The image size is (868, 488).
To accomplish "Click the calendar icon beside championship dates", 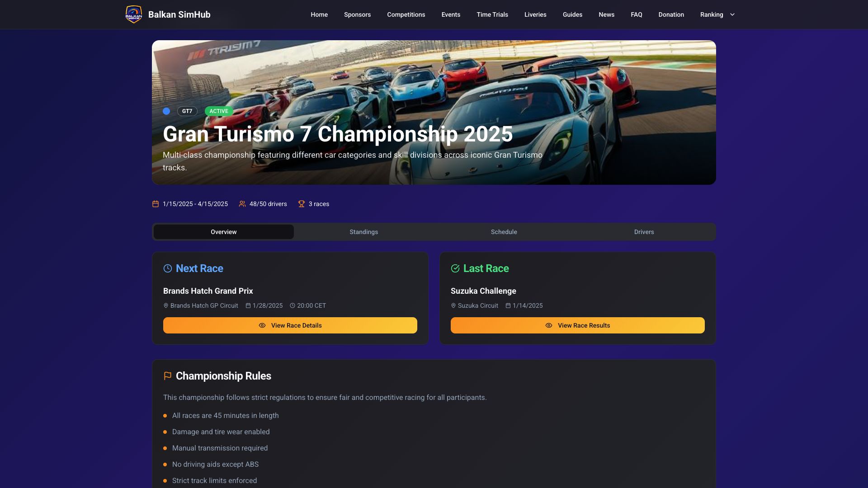I will point(156,204).
